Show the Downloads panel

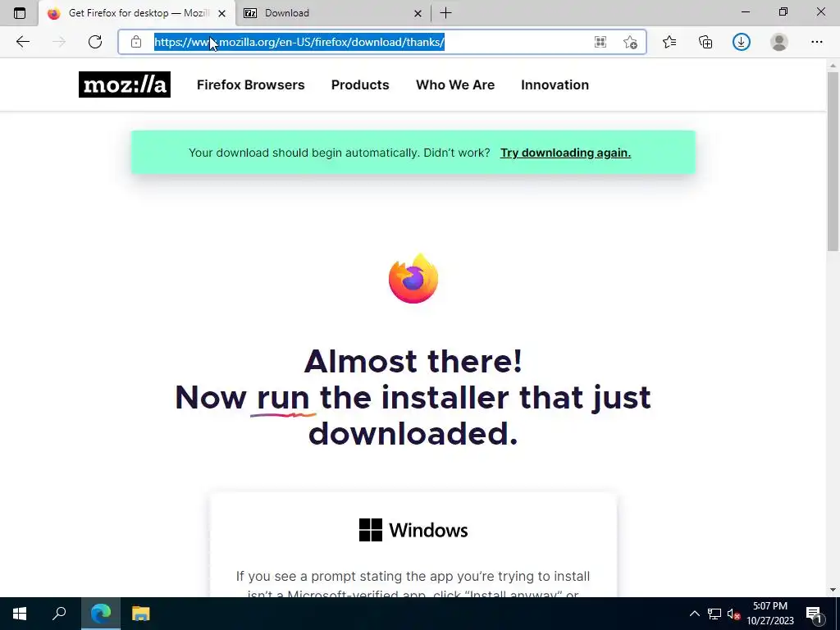(x=742, y=42)
